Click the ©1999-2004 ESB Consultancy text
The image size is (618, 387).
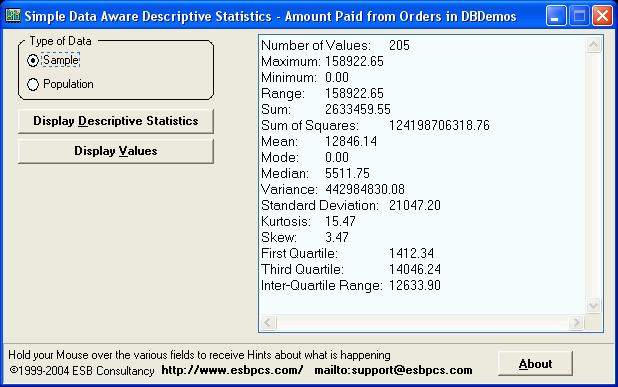pyautogui.click(x=82, y=370)
